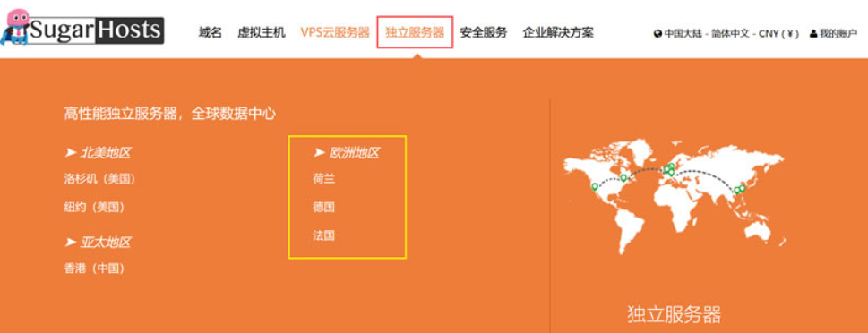Open the 中国大陆 language and currency selector
The height and width of the screenshot is (333, 868).
[x=726, y=34]
